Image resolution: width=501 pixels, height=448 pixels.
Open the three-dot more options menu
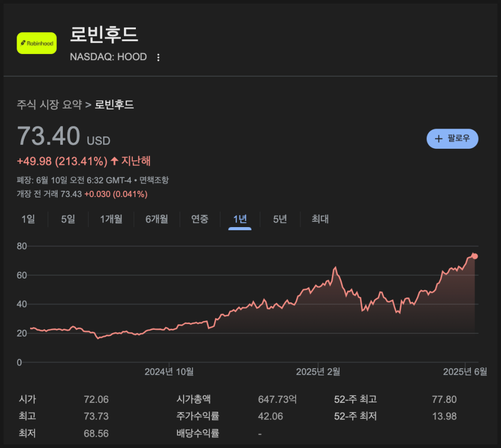[158, 57]
